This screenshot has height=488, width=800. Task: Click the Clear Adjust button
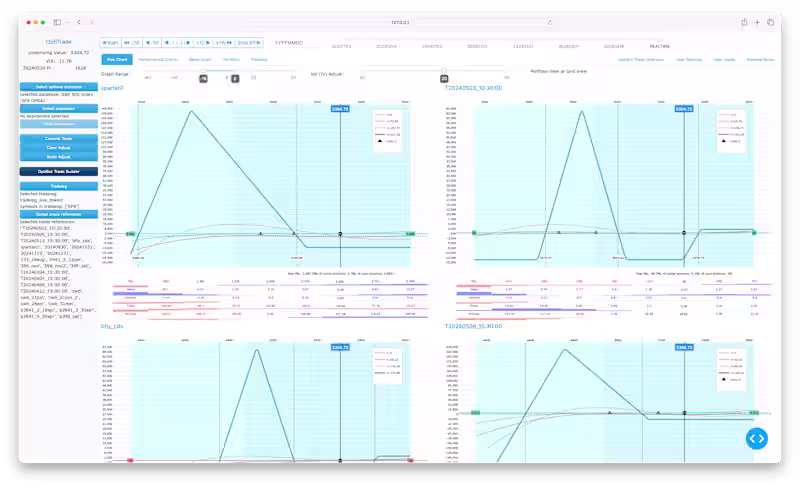[x=59, y=148]
